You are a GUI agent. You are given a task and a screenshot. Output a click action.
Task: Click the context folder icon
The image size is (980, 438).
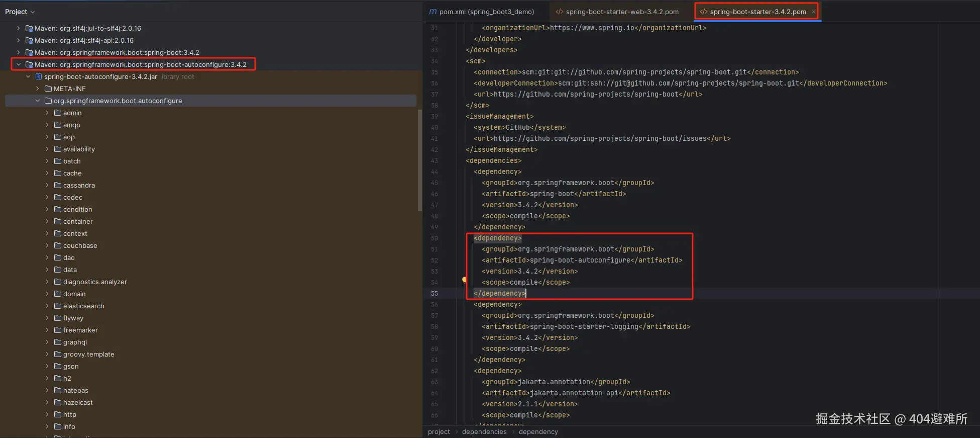pyautogui.click(x=58, y=233)
